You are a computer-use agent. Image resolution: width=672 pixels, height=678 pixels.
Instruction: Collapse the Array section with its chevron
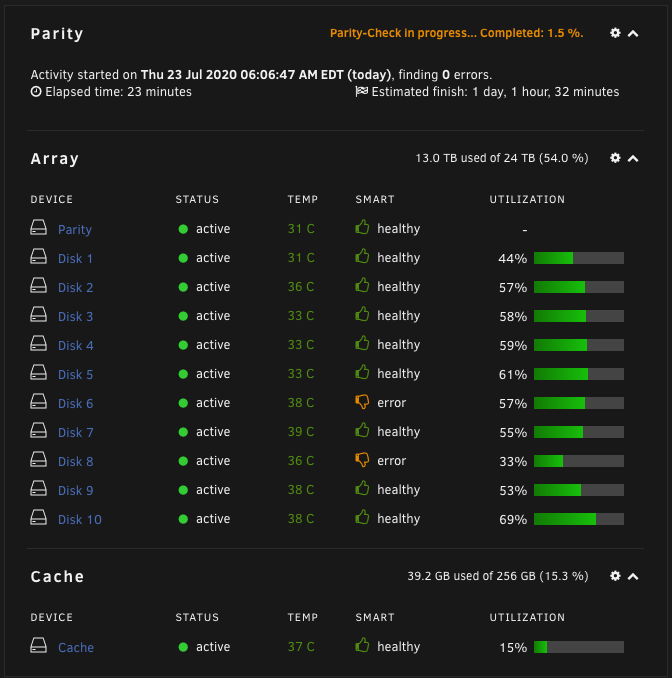[x=633, y=158]
